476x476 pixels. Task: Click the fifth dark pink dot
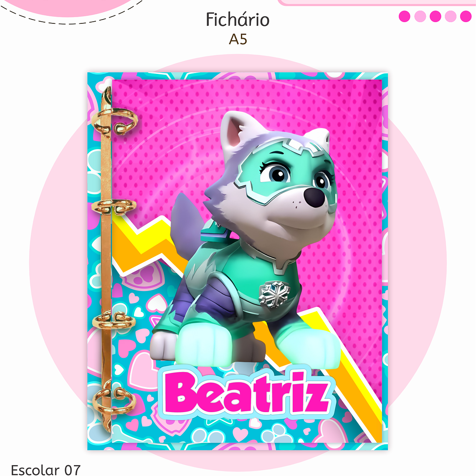466,16
